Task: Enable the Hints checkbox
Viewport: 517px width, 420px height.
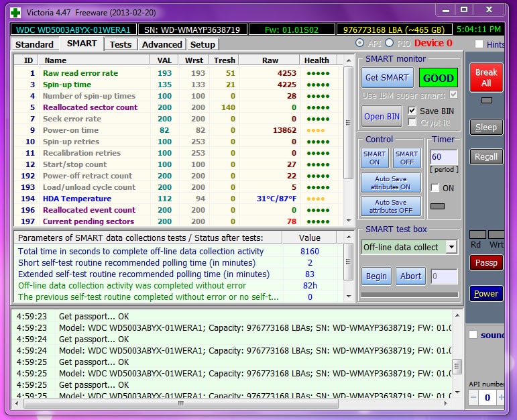Action: pyautogui.click(x=479, y=44)
